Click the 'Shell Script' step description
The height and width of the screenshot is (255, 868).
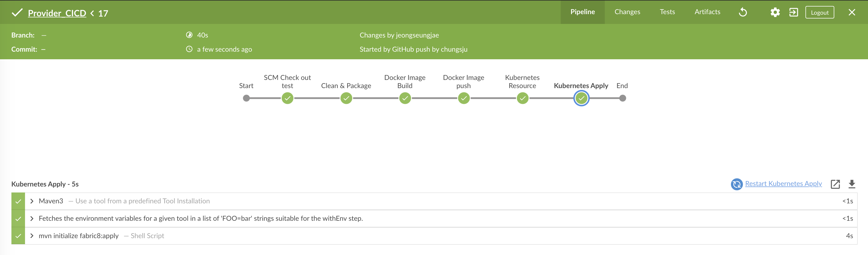[147, 236]
